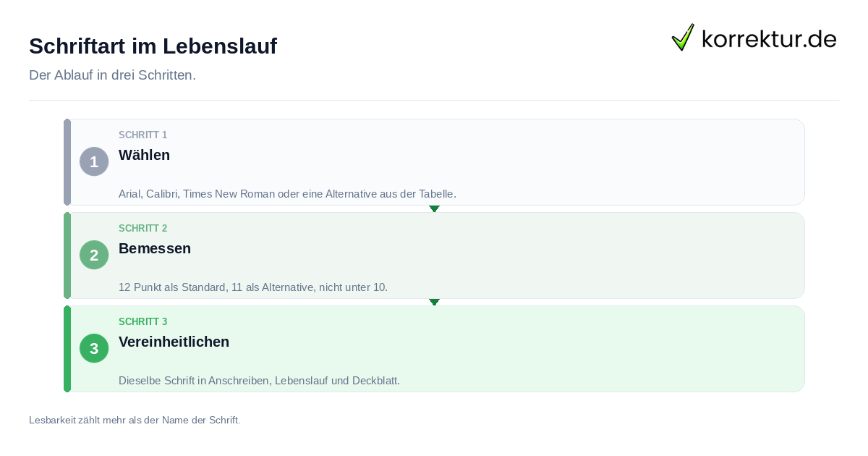Image resolution: width=868 pixels, height=456 pixels.
Task: Click the green checkmark logo icon
Action: [x=683, y=37]
